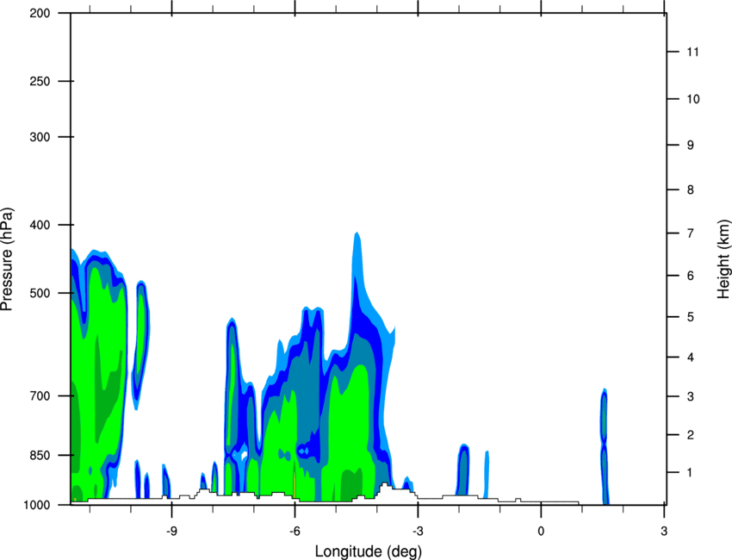This screenshot has width=732, height=560.
Task: Click the 300 pressure tick label
Action: (x=40, y=137)
